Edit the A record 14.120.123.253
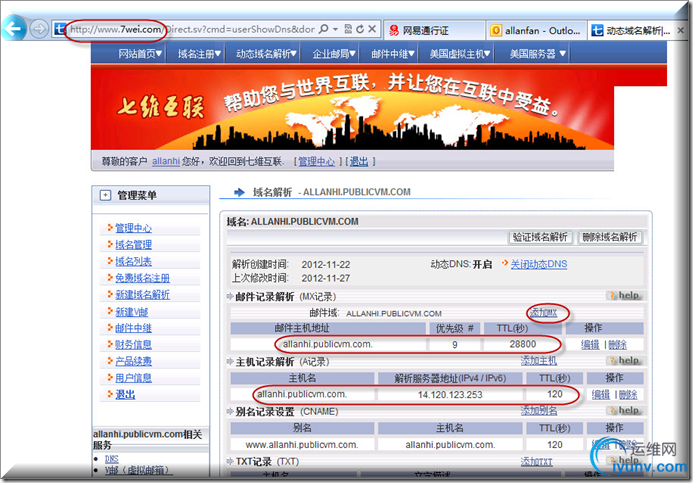The height and width of the screenshot is (483, 693). [600, 395]
